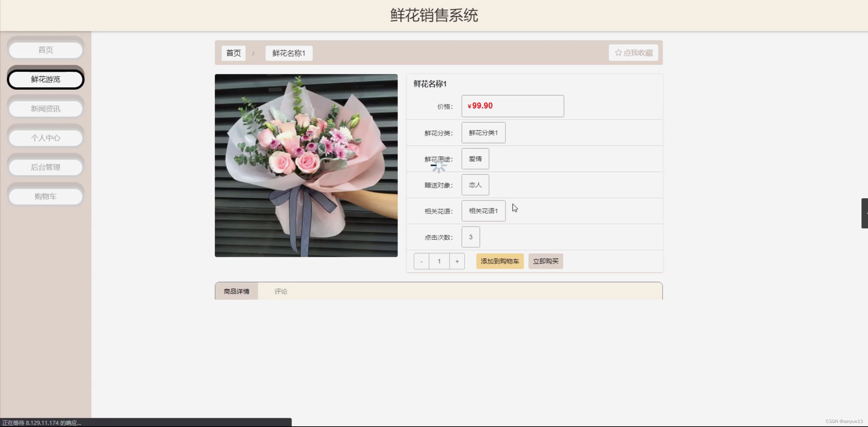Open 后台管理 in the sidebar

coord(46,167)
